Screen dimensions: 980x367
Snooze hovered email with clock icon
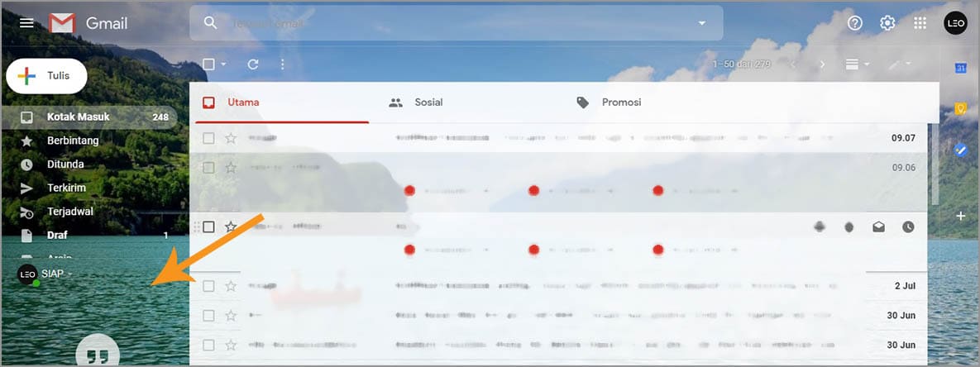908,227
